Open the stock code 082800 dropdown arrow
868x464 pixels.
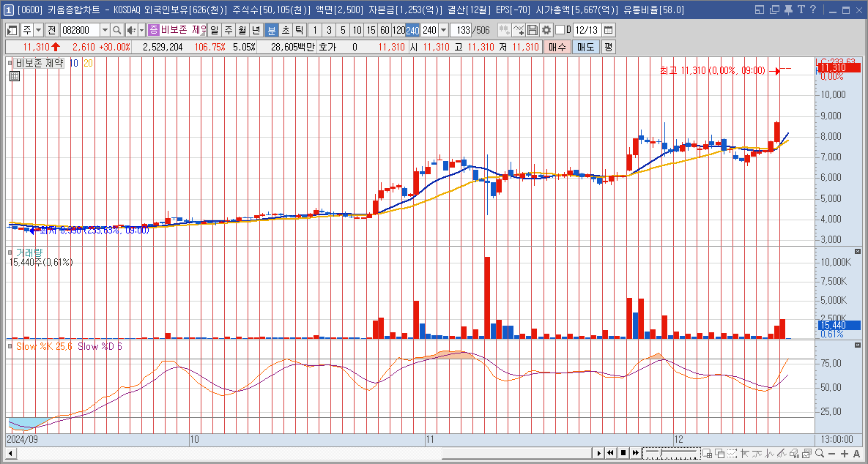point(105,31)
